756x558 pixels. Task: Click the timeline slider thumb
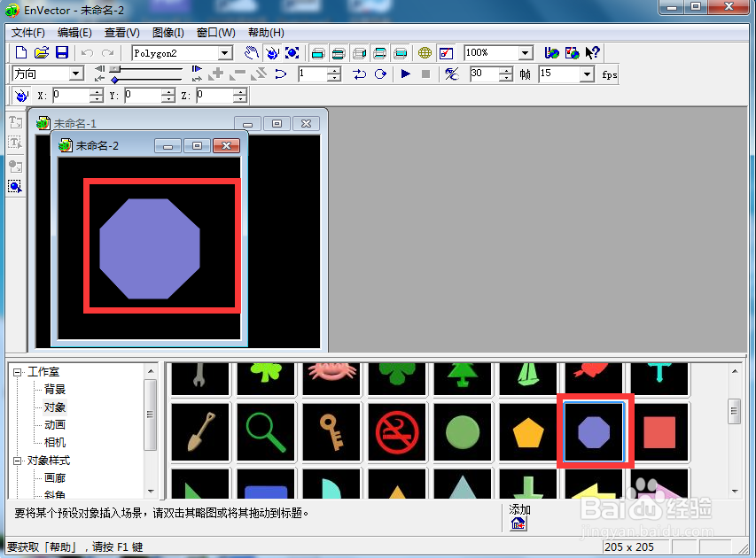coord(114,69)
